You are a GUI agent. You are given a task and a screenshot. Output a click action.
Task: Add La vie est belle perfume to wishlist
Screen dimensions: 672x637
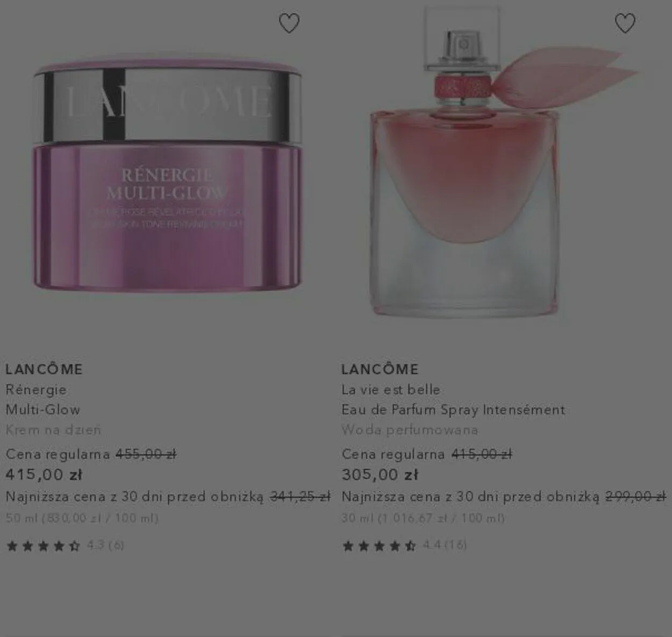pos(625,23)
